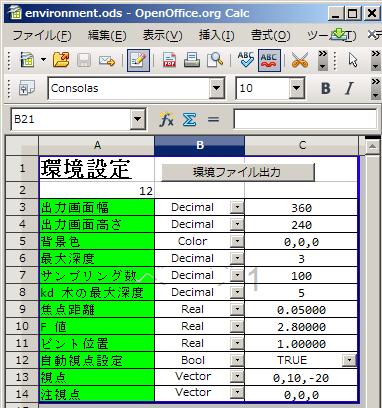Select column A header
382x408 pixels.
point(97,145)
